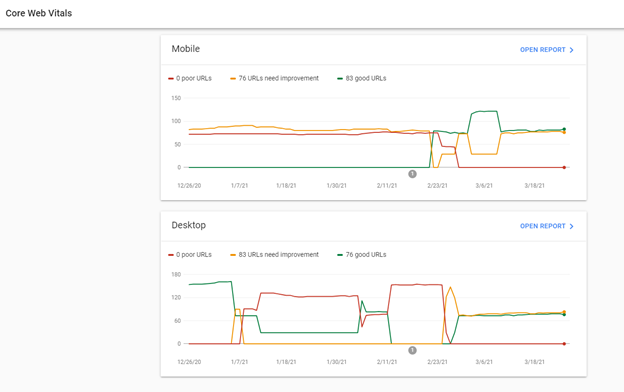The width and height of the screenshot is (624, 392).
Task: Select '0 poor URLs' legend in Mobile
Action: (x=190, y=78)
